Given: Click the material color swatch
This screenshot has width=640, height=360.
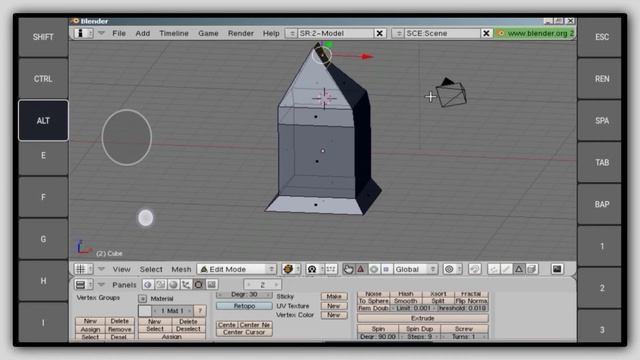Looking at the screenshot, I should (x=145, y=311).
